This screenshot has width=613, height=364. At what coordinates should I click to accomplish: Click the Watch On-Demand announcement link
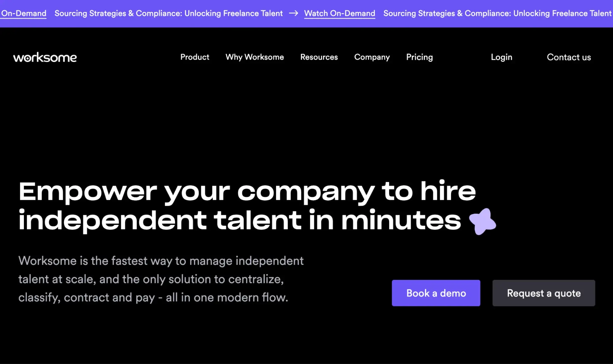coord(340,13)
